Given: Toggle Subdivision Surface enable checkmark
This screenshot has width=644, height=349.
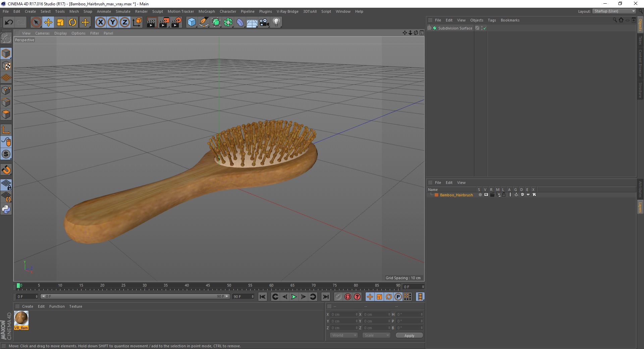Looking at the screenshot, I should click(484, 28).
